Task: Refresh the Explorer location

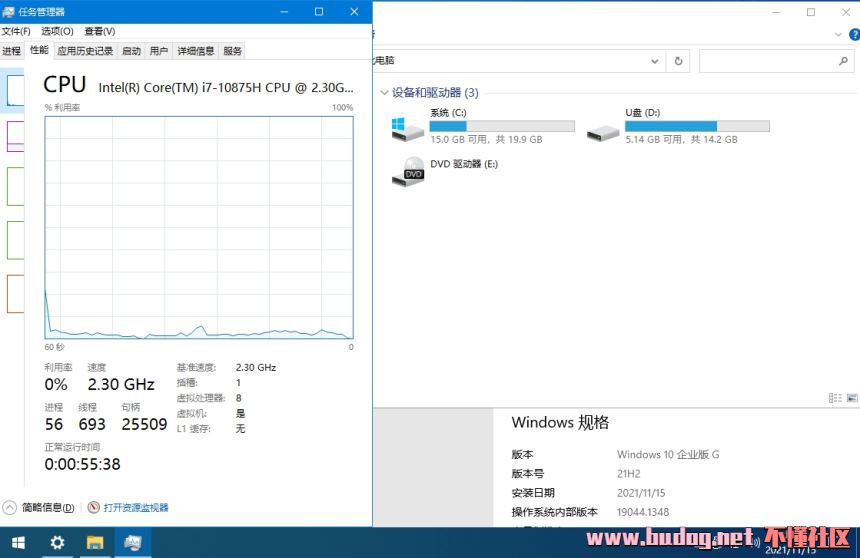Action: (x=678, y=61)
